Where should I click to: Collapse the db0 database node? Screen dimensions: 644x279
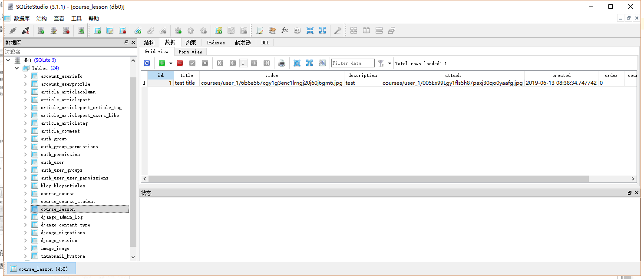pos(8,60)
